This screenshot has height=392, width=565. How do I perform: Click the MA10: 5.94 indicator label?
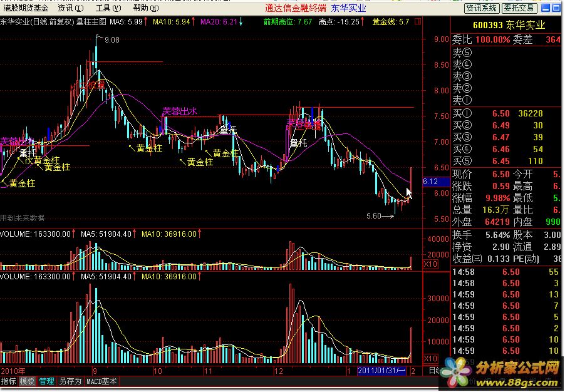(x=172, y=22)
